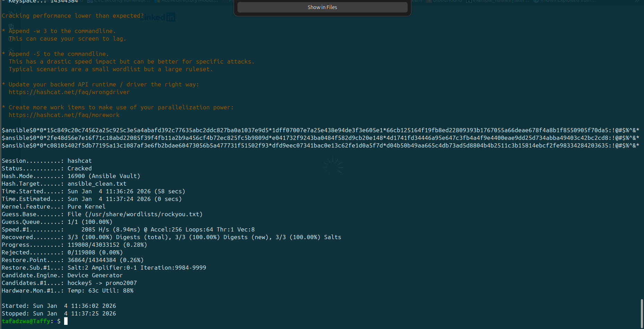
Task: Click the Show in Files button
Action: (322, 7)
